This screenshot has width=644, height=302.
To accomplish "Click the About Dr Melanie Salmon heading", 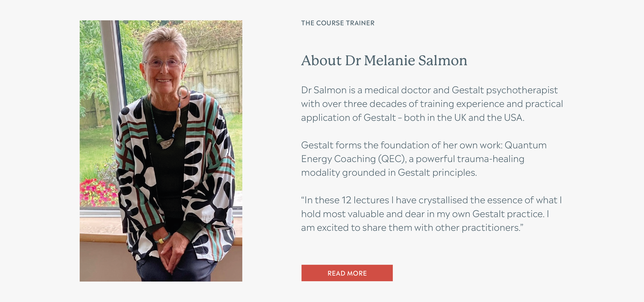I will [384, 61].
